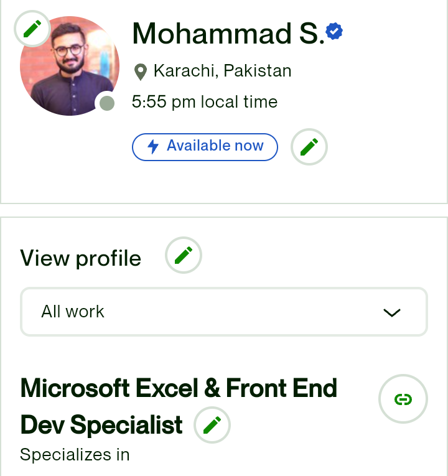Edit availability using the pencil beside Available now
The height and width of the screenshot is (476, 448).
coord(309,147)
